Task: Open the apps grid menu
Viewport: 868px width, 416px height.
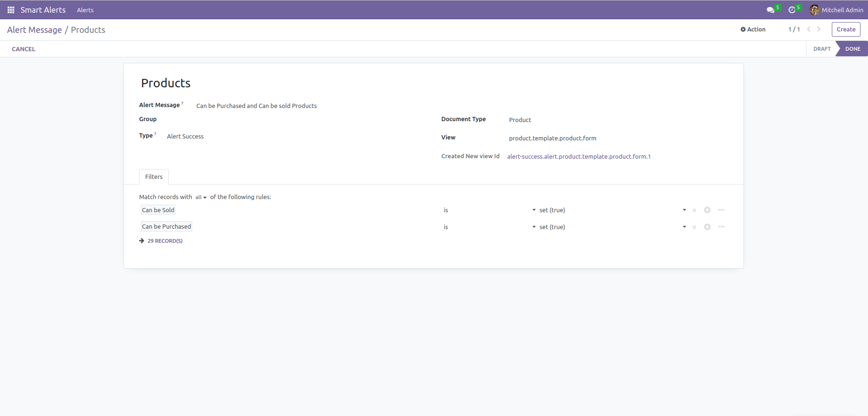Action: tap(11, 10)
